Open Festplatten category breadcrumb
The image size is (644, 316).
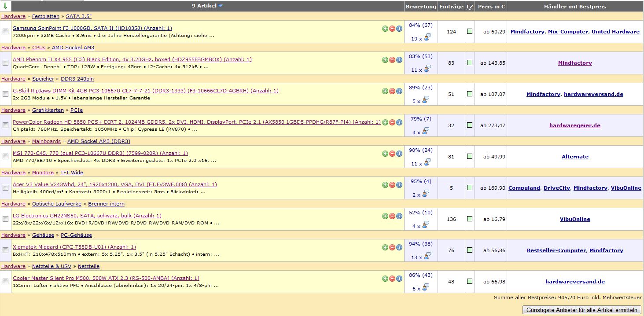pyautogui.click(x=46, y=16)
